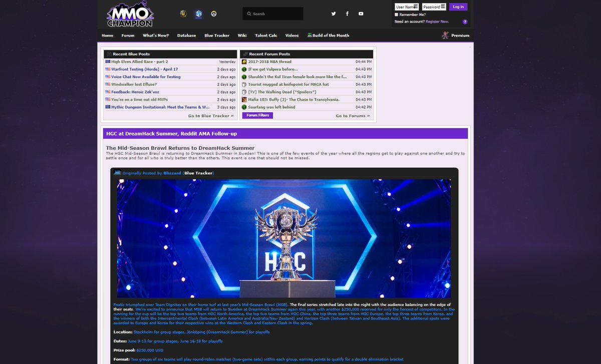The width and height of the screenshot is (601, 364).
Task: Open Voice Chat Now Available for Testing post
Action: [x=146, y=77]
